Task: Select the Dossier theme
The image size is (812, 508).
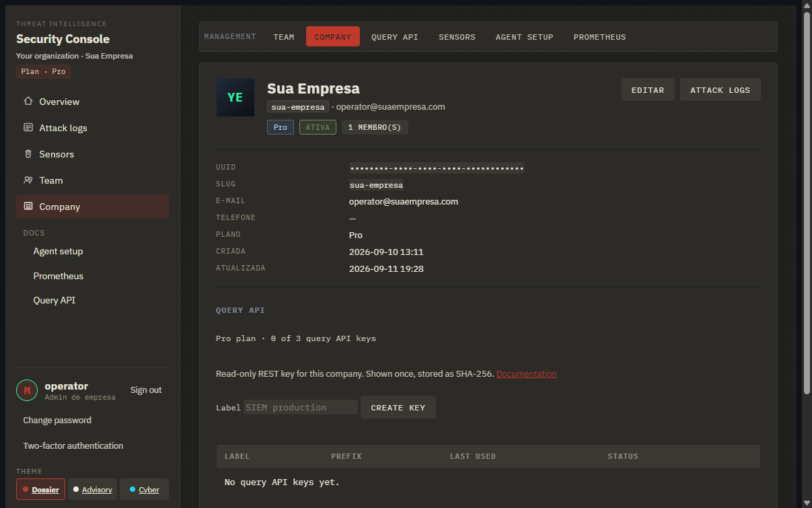Action: [40, 489]
